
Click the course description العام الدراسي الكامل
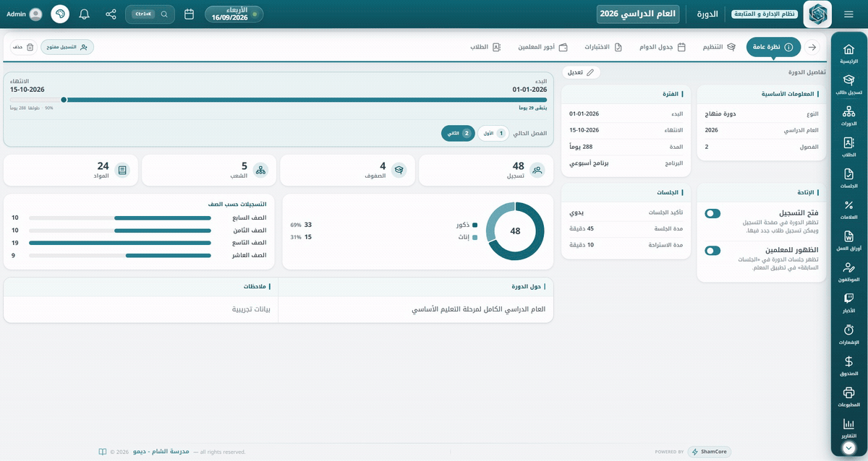[x=479, y=309]
